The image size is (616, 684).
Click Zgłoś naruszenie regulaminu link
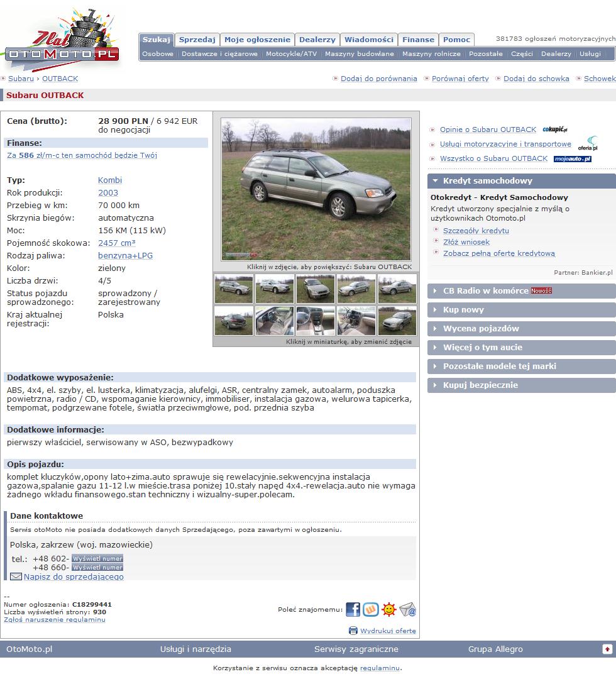pyautogui.click(x=55, y=619)
